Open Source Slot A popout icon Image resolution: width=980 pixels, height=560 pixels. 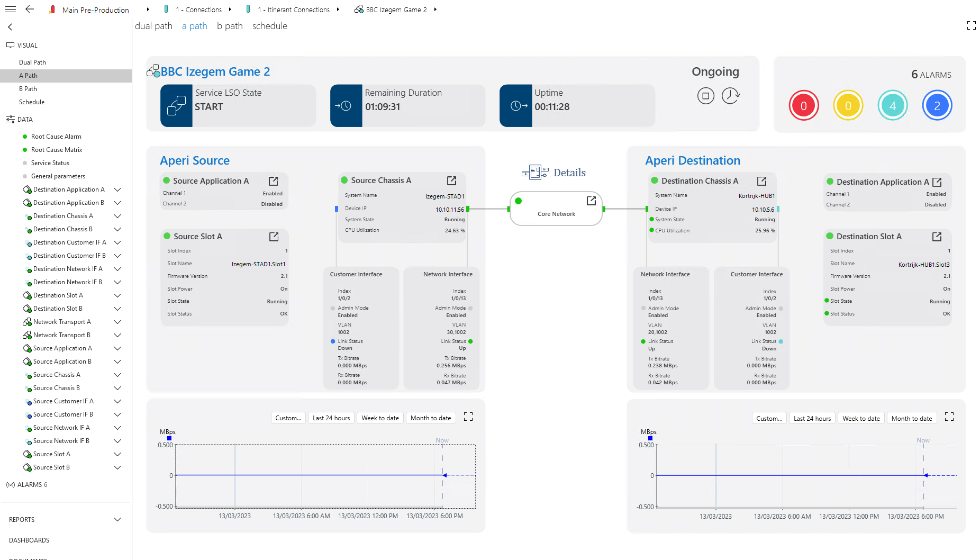point(274,237)
